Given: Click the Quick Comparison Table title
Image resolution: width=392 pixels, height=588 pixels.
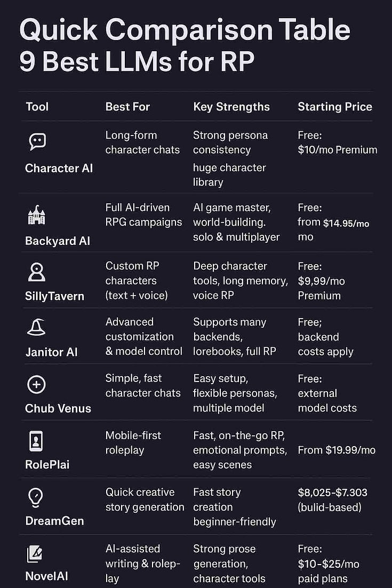Looking at the screenshot, I should pyautogui.click(x=185, y=30).
